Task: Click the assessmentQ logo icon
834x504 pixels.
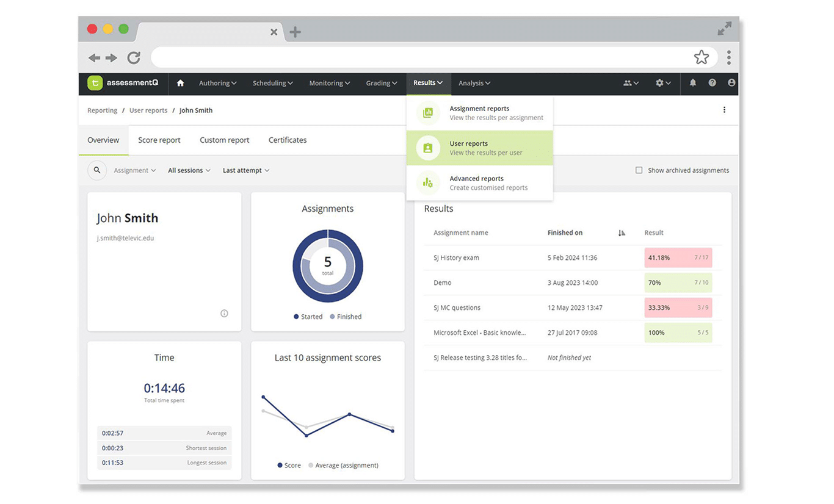Action: click(95, 83)
